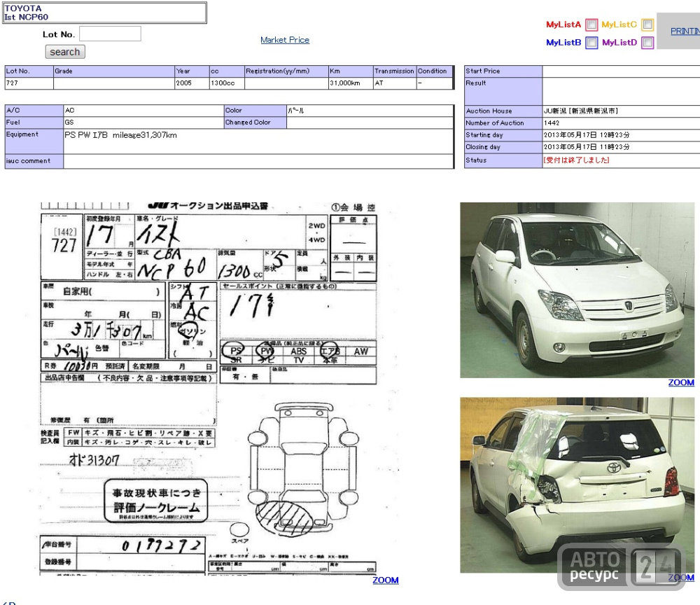Click the MyListA label
The height and width of the screenshot is (605, 700).
pyautogui.click(x=563, y=25)
